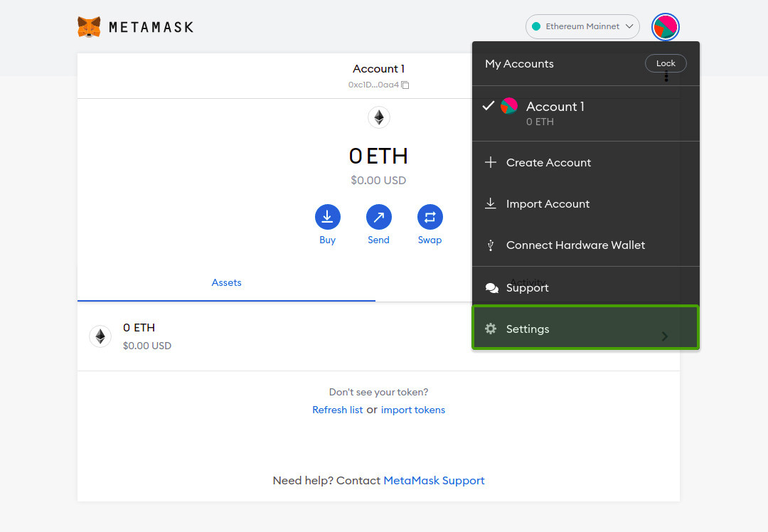Switch to the Assets tab
This screenshot has width=768, height=532.
[226, 282]
